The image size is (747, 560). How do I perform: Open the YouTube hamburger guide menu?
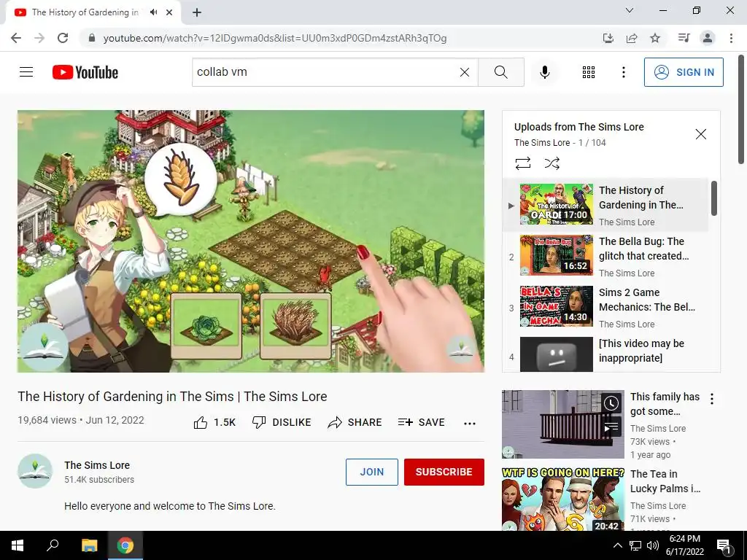[26, 72]
